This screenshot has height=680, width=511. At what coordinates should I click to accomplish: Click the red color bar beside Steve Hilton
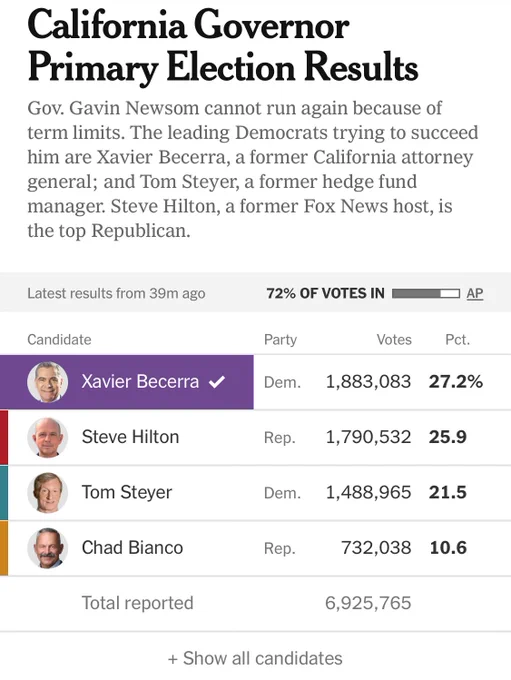[4, 437]
